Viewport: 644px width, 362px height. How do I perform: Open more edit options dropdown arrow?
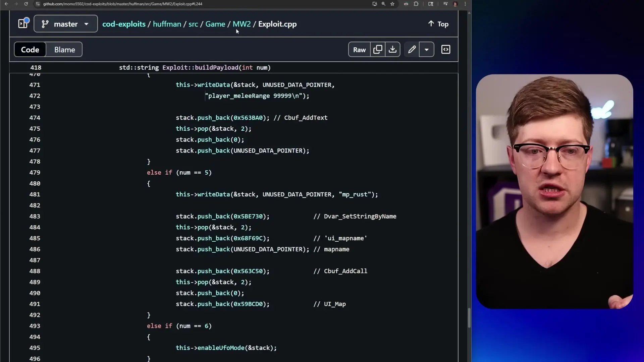[427, 50]
